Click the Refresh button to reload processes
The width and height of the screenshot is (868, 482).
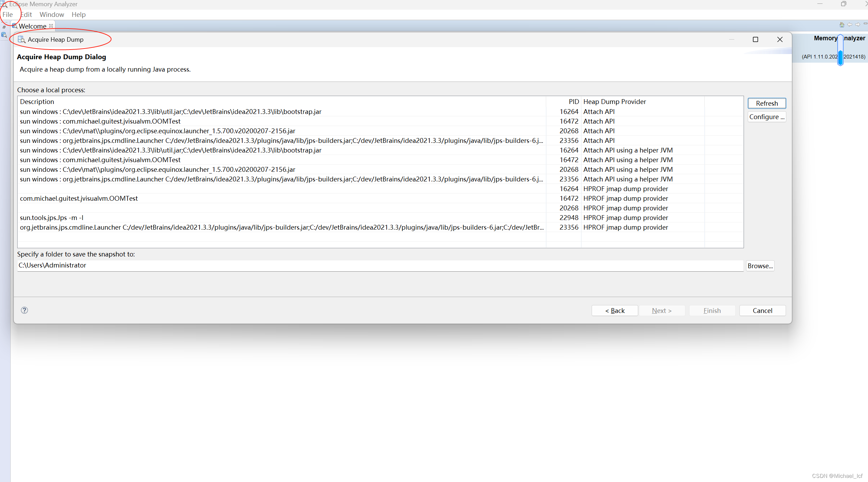pyautogui.click(x=767, y=103)
